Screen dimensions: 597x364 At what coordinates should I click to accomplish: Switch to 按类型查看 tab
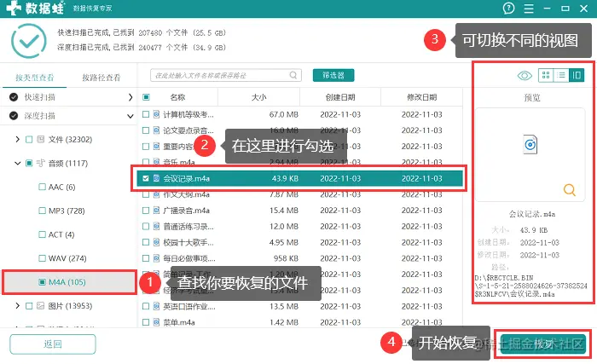[x=35, y=78]
